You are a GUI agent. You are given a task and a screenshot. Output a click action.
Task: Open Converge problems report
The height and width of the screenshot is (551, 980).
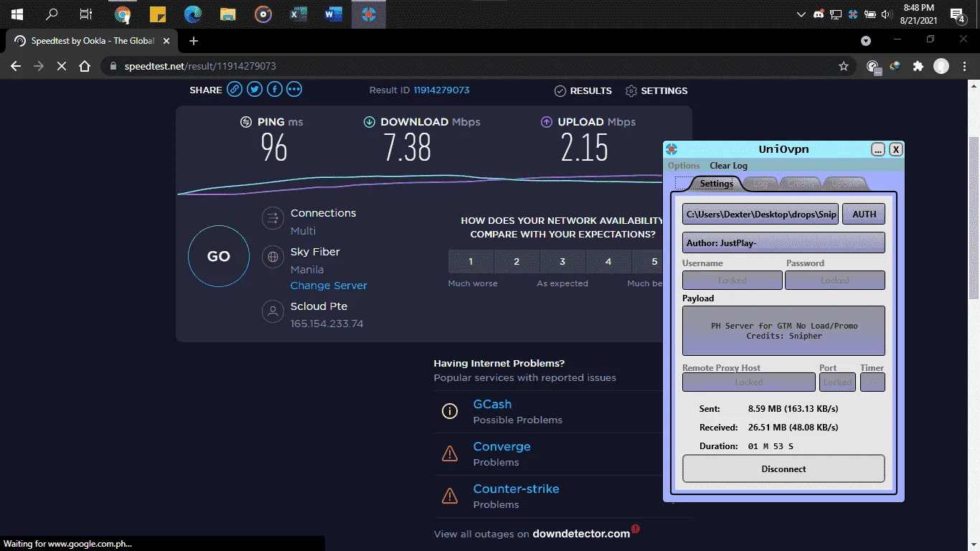coord(501,446)
